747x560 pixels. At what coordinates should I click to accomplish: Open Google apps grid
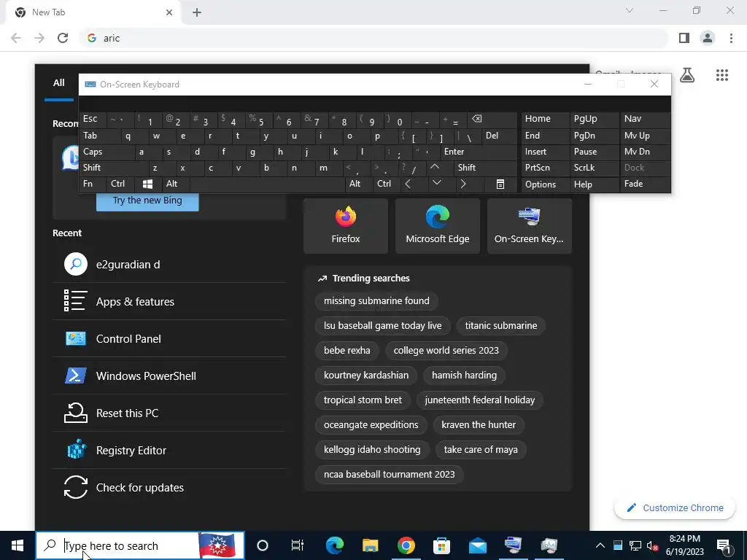pyautogui.click(x=722, y=75)
